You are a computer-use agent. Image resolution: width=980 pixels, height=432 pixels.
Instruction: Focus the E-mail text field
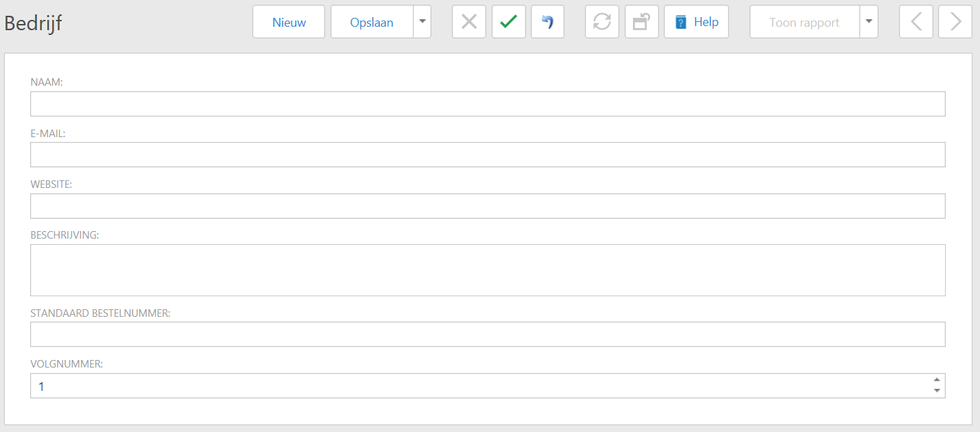pos(487,155)
